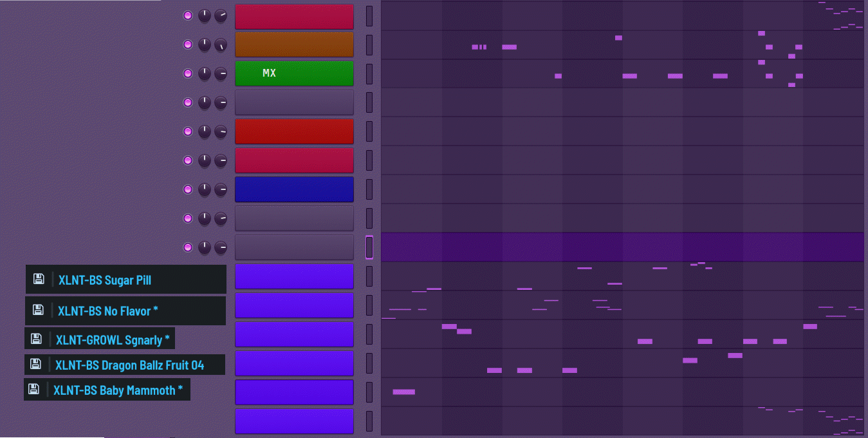Image resolution: width=868 pixels, height=438 pixels.
Task: Click the 'XLNT-BS No Flavor *' preset label
Action: [108, 311]
